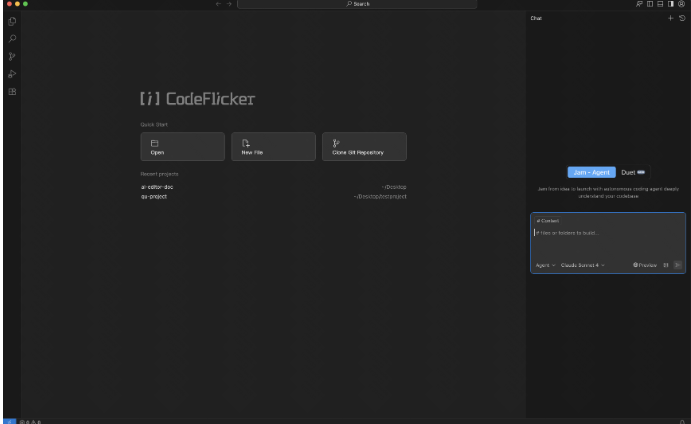
Task: Click the Open quick start card
Action: pos(182,147)
